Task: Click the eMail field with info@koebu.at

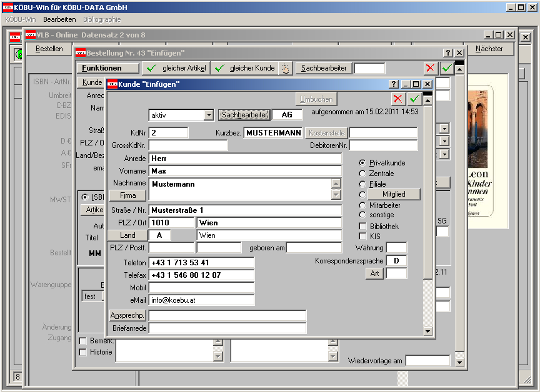Action: (x=201, y=300)
